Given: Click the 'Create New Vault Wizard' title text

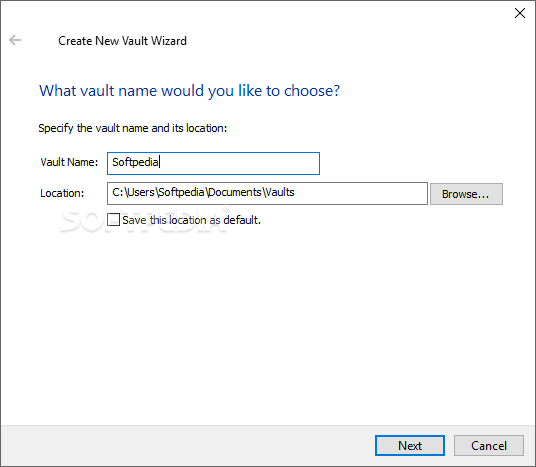Looking at the screenshot, I should click(122, 41).
